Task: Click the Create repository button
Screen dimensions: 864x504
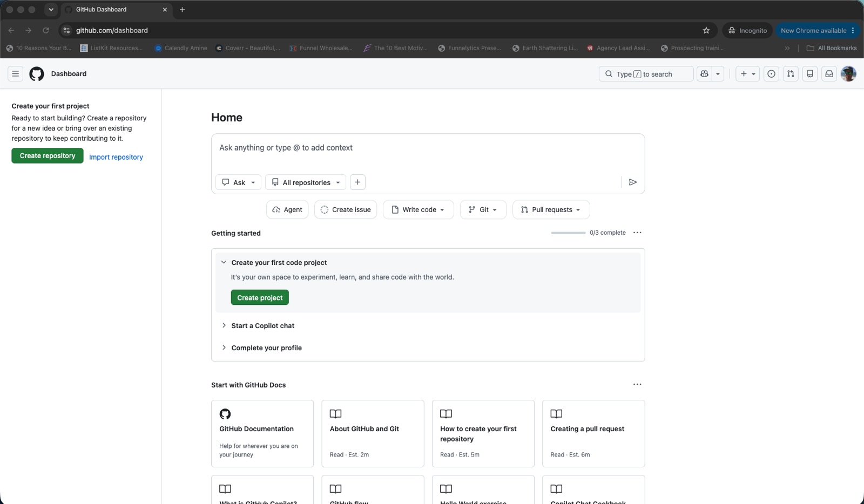Action: [x=48, y=155]
